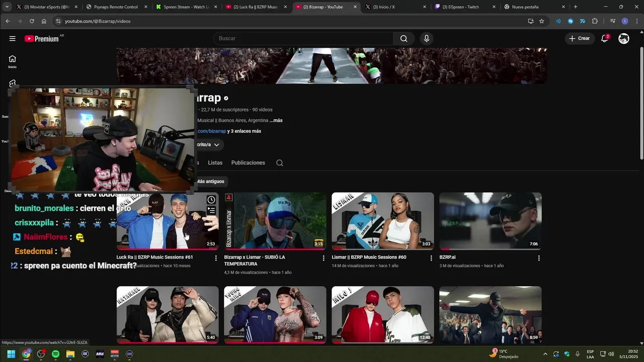Open the 7TV browser extension
This screenshot has height=362, width=644.
point(583,21)
